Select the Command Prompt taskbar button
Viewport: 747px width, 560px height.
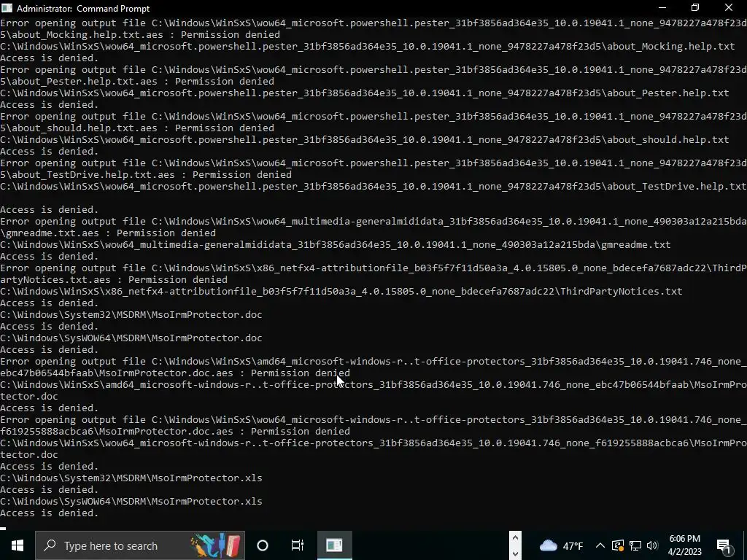point(334,545)
